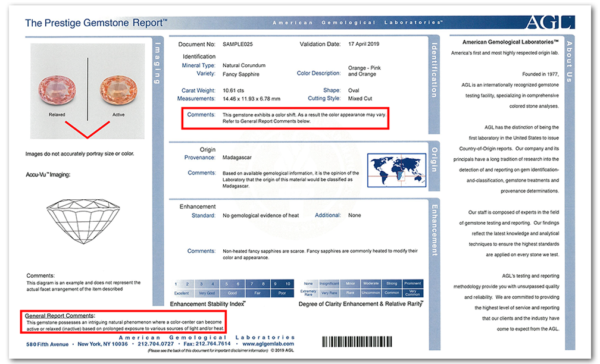This screenshot has height=364, width=600.
Task: Select the 5 6 stability index cell
Action: coord(232,284)
